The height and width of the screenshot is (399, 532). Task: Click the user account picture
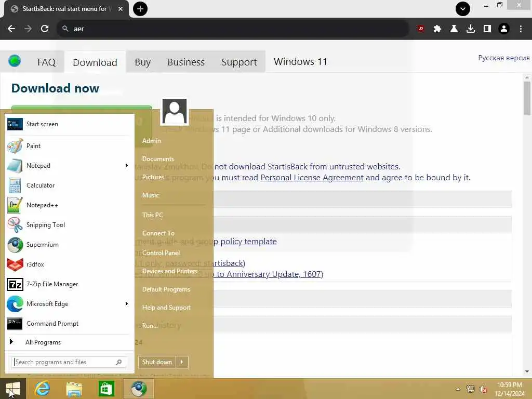175,111
